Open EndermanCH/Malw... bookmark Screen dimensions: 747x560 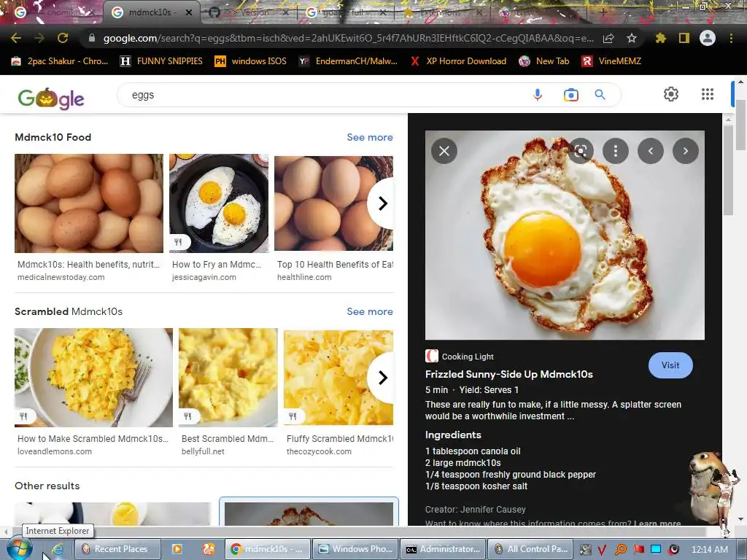(348, 61)
